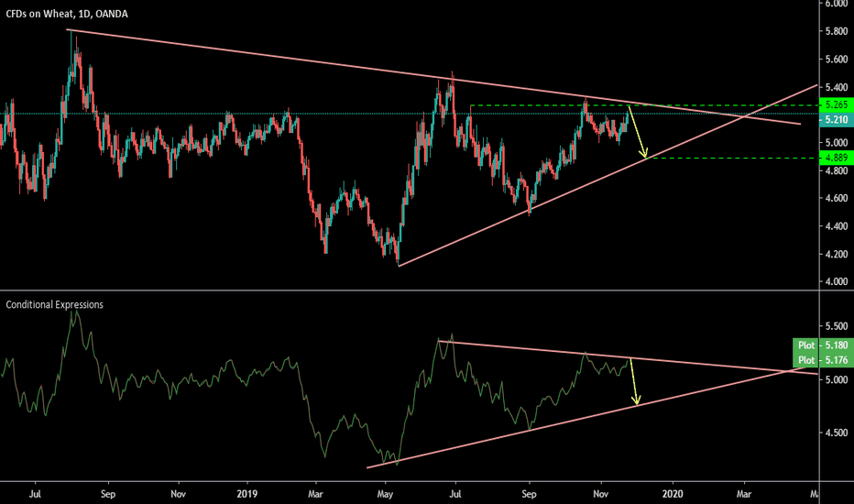The image size is (854, 504).
Task: Select the 5.210 current price label
Action: (x=836, y=119)
